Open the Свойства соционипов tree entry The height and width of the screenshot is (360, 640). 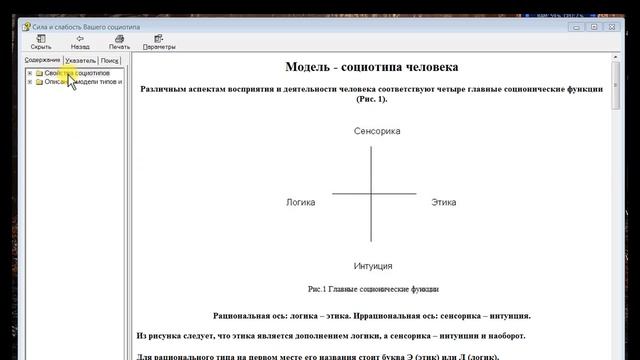77,73
